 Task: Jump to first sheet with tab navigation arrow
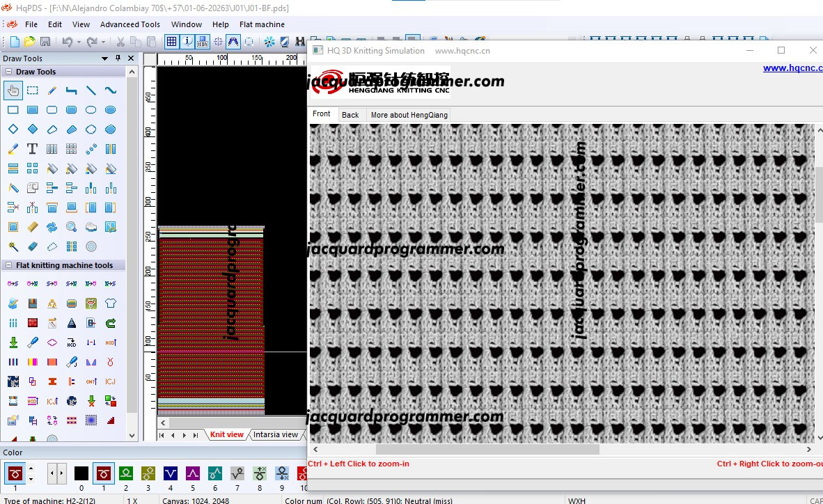(x=162, y=434)
